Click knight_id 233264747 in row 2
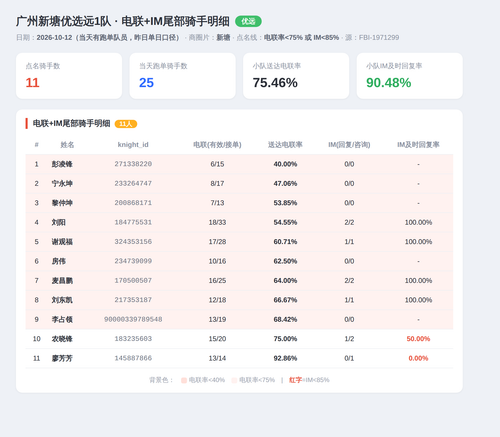 pos(133,183)
